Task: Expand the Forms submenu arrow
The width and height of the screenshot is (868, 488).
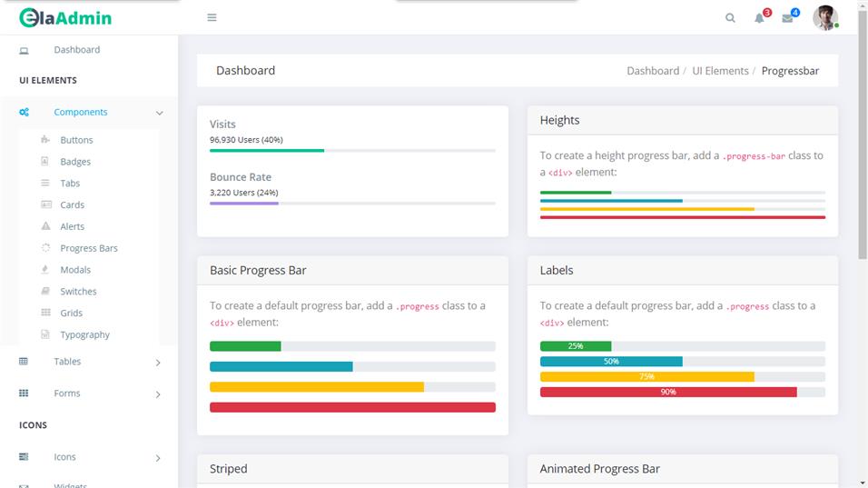Action: click(x=158, y=394)
